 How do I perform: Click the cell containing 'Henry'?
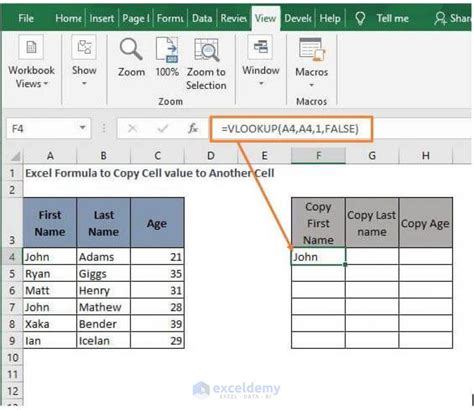tap(104, 290)
